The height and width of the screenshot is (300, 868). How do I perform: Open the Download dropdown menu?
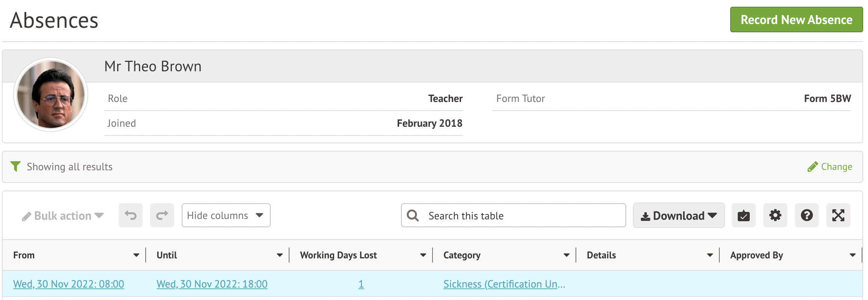[679, 215]
